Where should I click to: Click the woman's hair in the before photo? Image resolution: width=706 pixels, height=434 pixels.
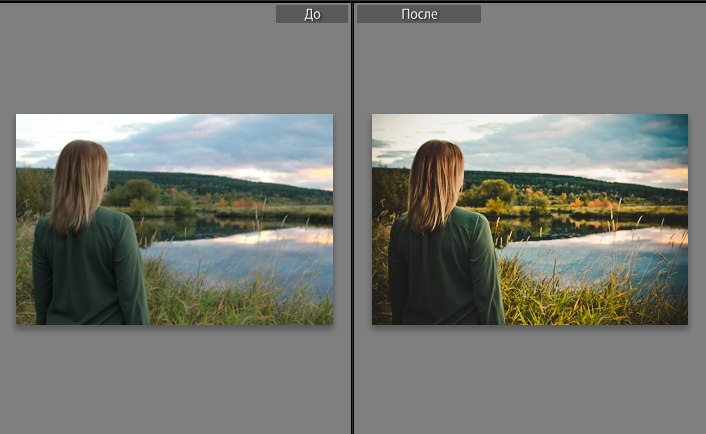(x=79, y=182)
